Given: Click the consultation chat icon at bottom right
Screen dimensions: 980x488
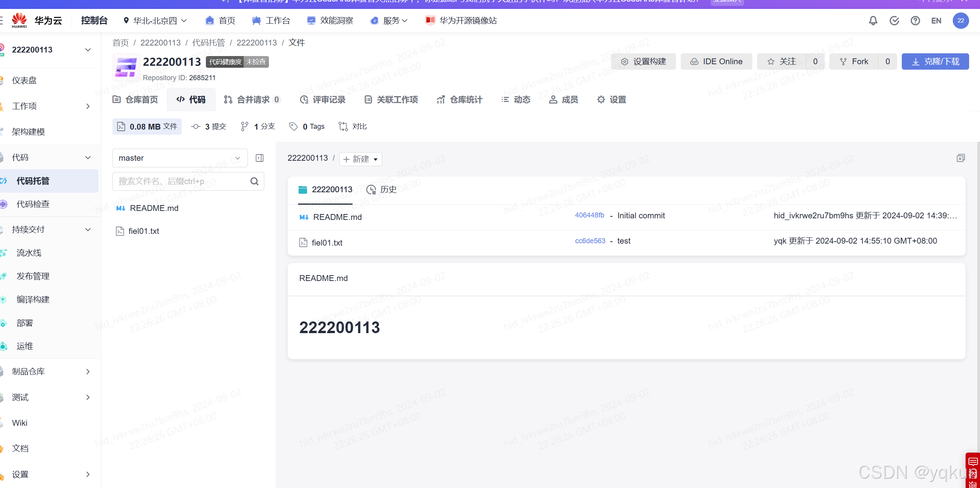Looking at the screenshot, I should point(973,462).
